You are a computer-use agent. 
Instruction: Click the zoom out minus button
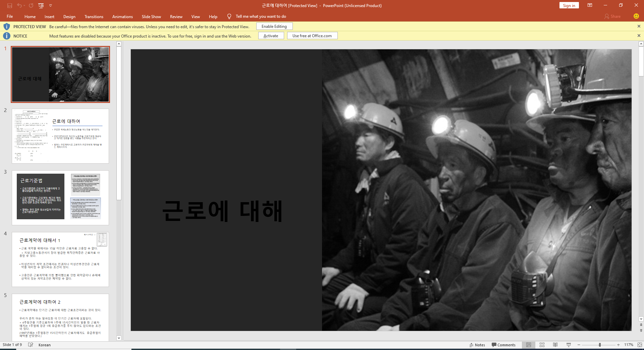579,345
